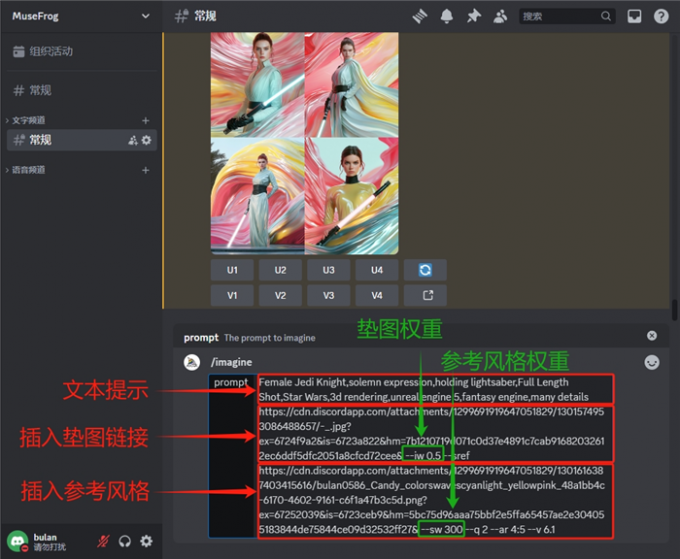Open the emoji picker smiley icon
Viewport: 680px width, 559px height.
click(x=651, y=362)
